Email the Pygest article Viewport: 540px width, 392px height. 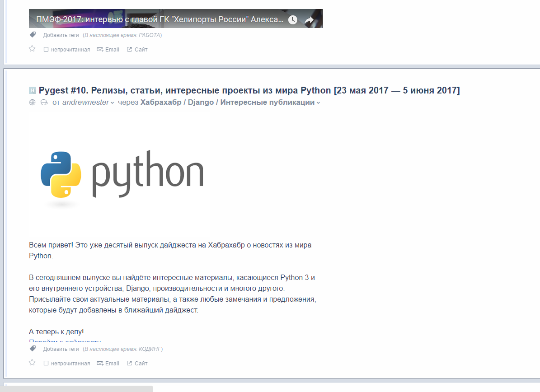pyautogui.click(x=108, y=364)
